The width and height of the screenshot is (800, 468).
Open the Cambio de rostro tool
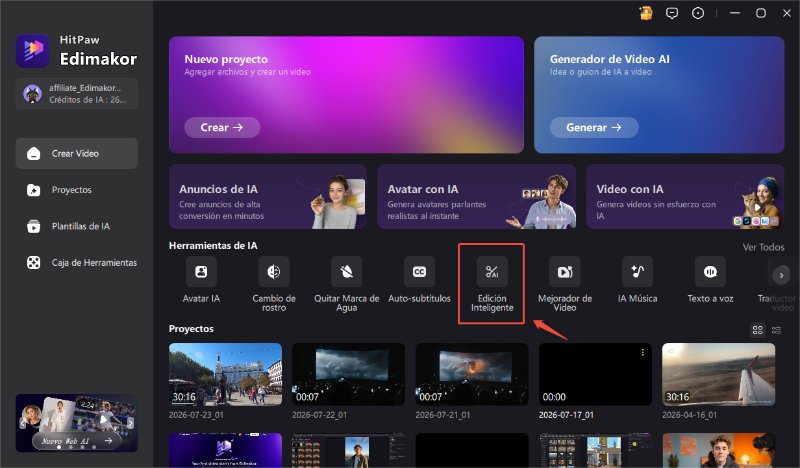273,284
